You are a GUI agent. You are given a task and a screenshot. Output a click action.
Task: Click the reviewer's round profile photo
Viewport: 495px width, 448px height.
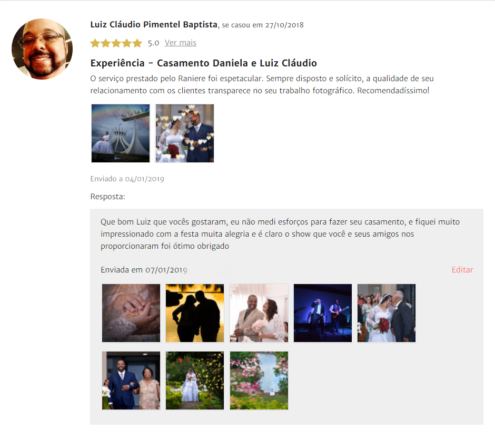[x=42, y=49]
